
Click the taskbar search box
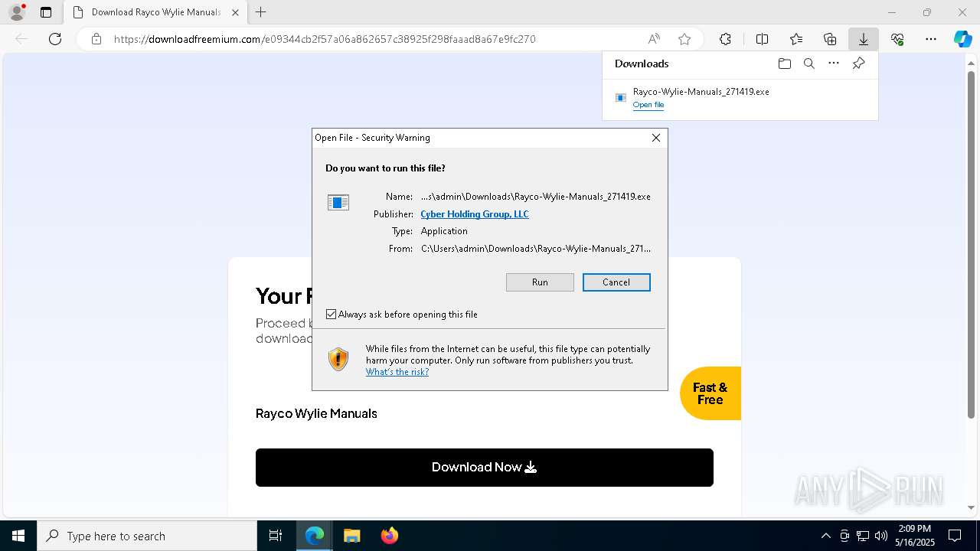point(147,536)
